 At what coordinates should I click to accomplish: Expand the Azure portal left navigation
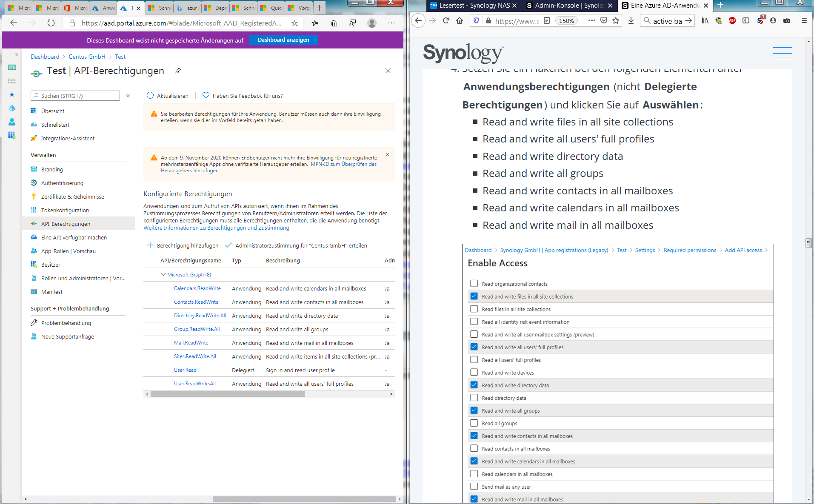(16, 54)
